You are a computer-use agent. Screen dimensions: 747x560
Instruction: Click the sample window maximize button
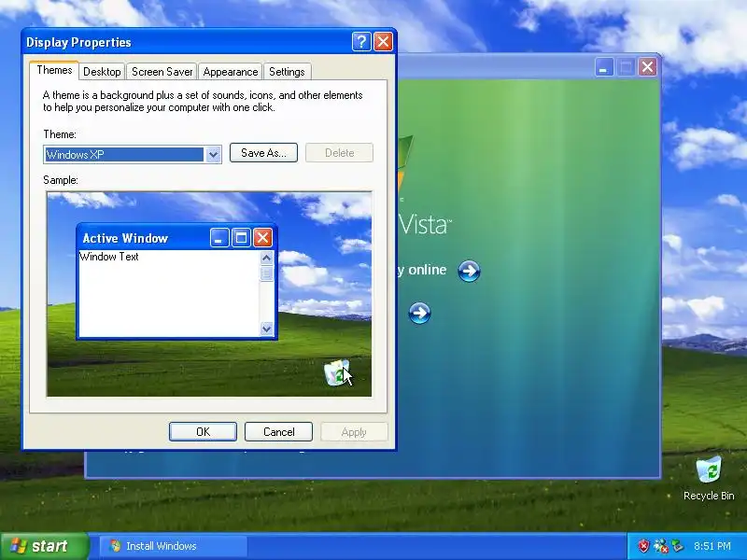[241, 238]
